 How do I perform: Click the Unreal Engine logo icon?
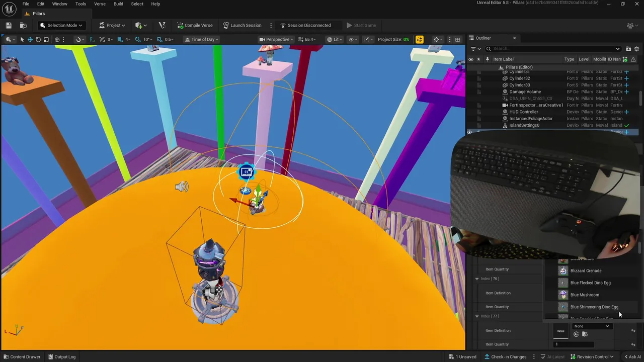pos(9,9)
